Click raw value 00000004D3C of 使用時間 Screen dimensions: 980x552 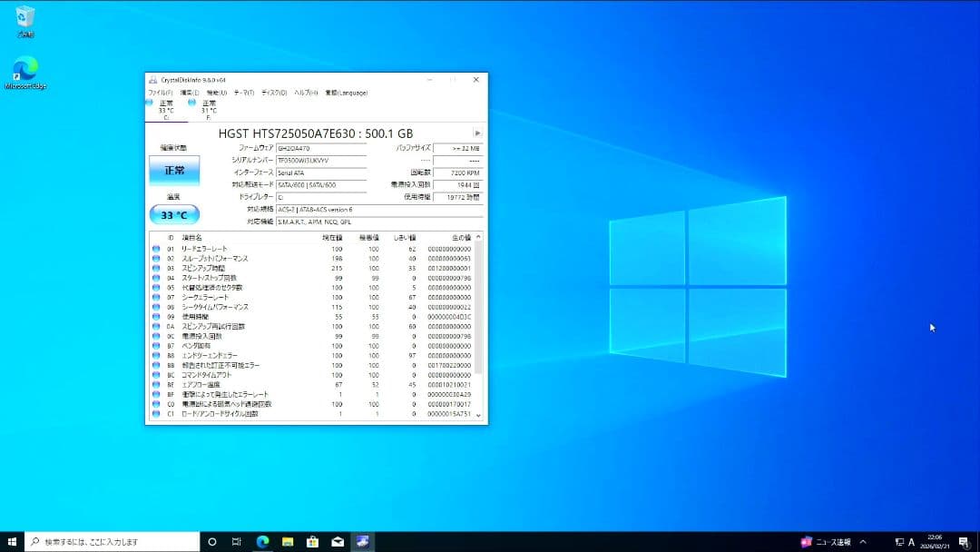tap(449, 317)
